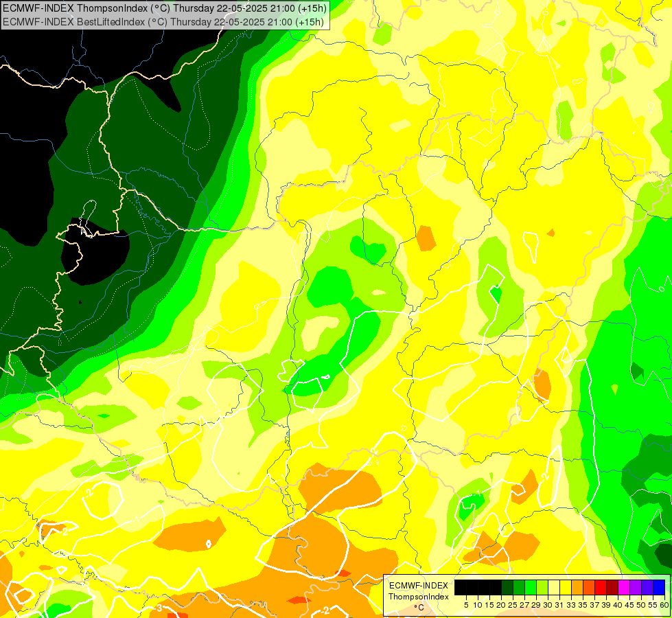
Task: Select the bright green 27–29 legend swatch
Action: (x=530, y=588)
